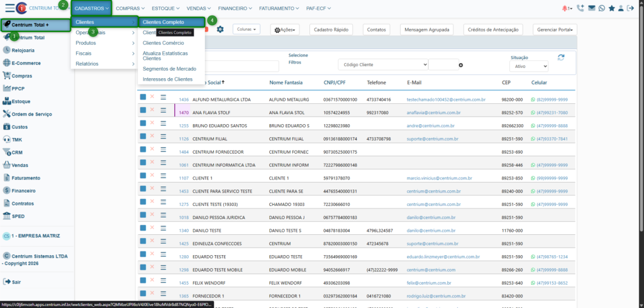Open favorites star icon

pos(611,8)
